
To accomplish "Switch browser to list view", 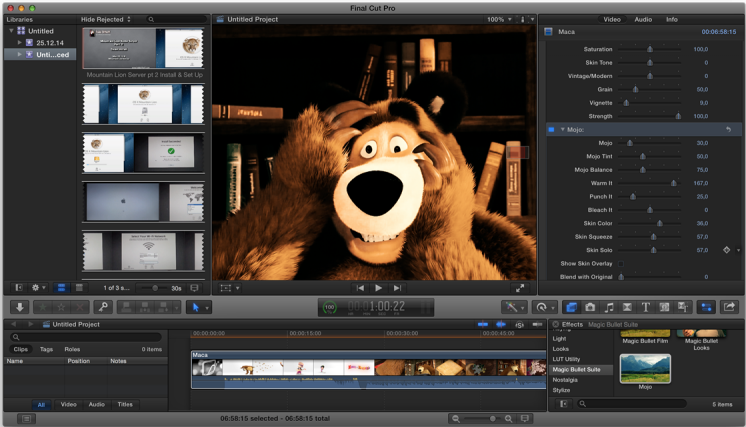I will (79, 288).
